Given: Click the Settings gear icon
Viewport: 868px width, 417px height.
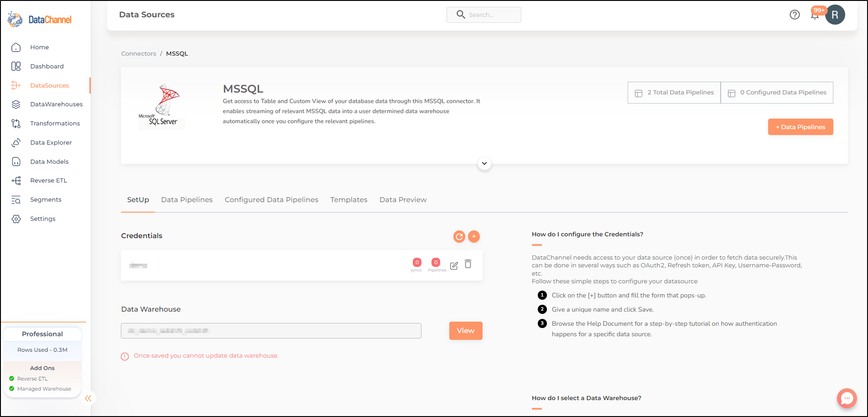Looking at the screenshot, I should 16,219.
